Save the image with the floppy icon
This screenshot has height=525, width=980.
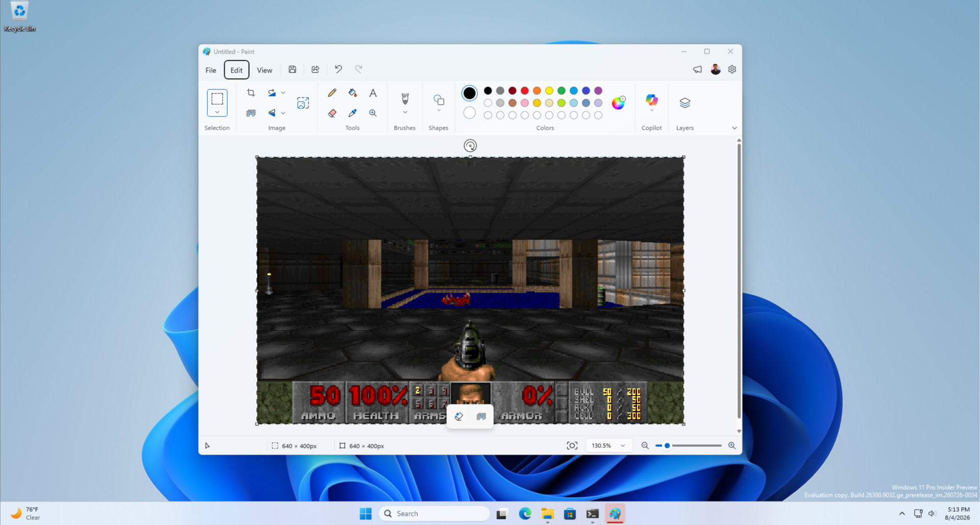click(292, 69)
